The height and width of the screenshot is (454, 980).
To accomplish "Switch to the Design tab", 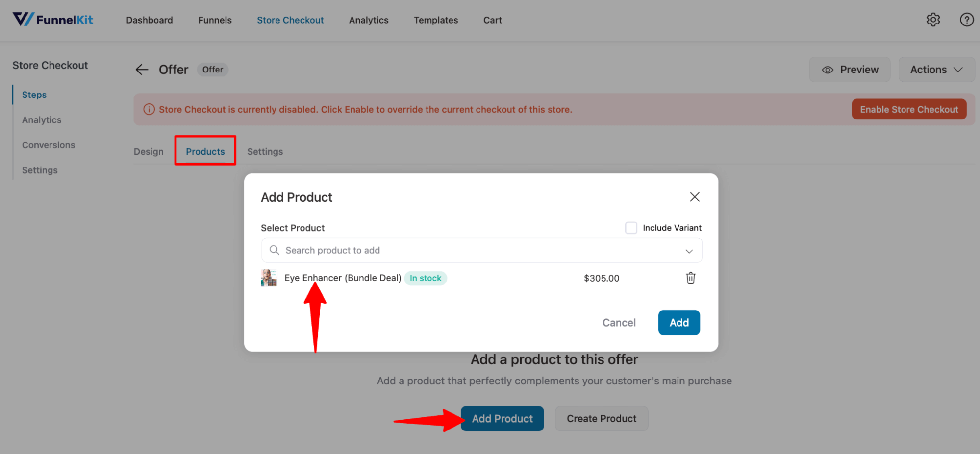I will pos(149,151).
